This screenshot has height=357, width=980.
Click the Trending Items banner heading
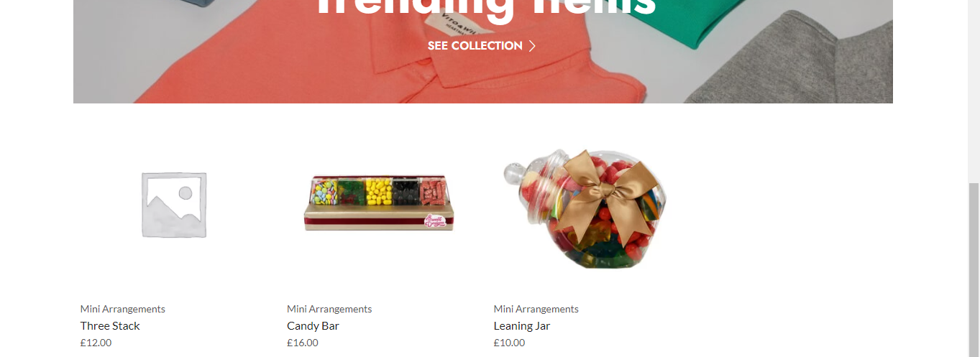click(x=487, y=9)
